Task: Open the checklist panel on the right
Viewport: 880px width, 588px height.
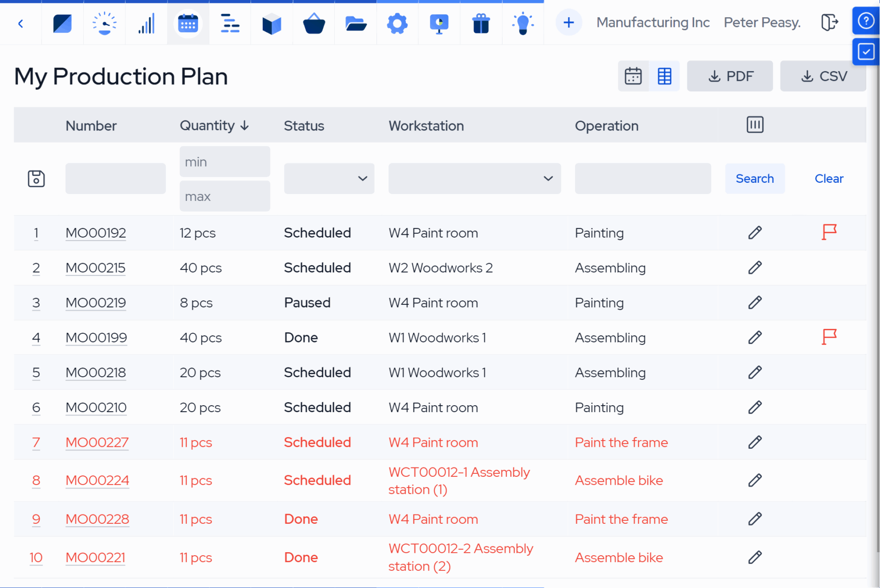Action: (866, 51)
